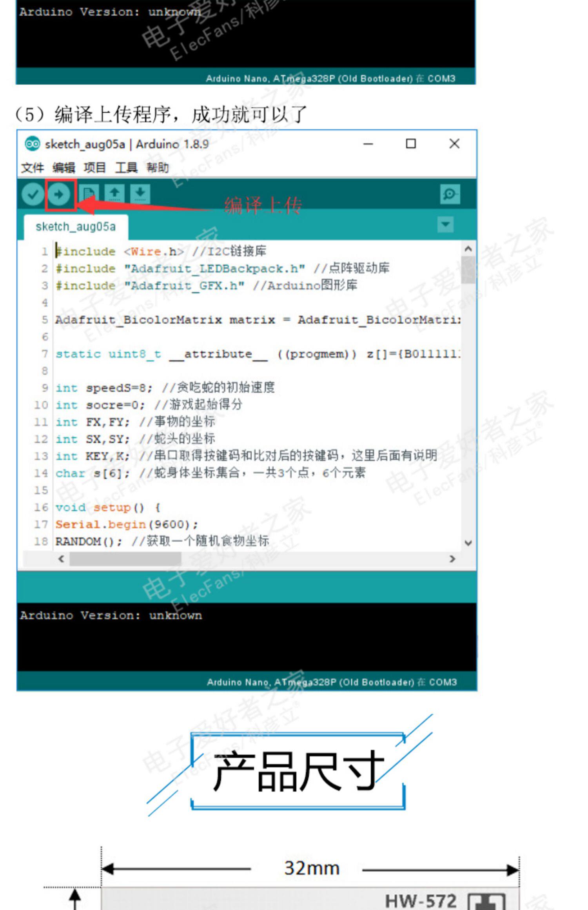This screenshot has height=910, width=588.
Task: Click the line '#include <Wire.h>'
Action: pos(161,251)
